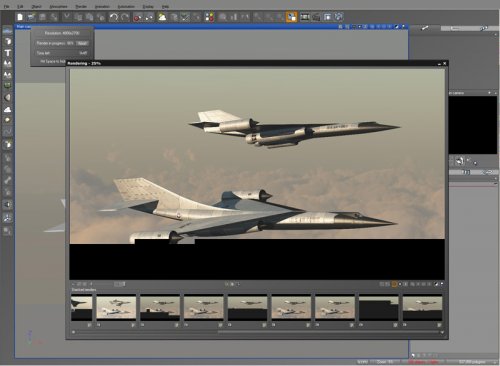Click the colored traffic-light dots icon

pyautogui.click(x=209, y=17)
